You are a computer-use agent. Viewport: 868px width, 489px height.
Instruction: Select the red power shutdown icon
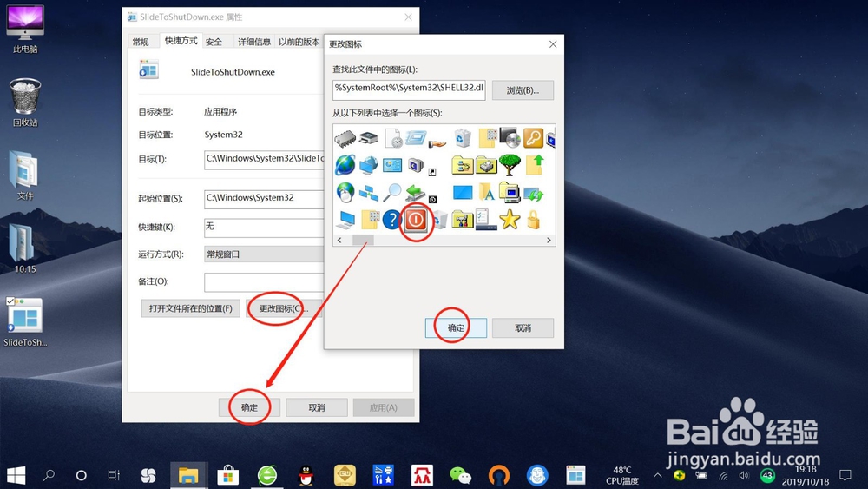click(x=416, y=220)
